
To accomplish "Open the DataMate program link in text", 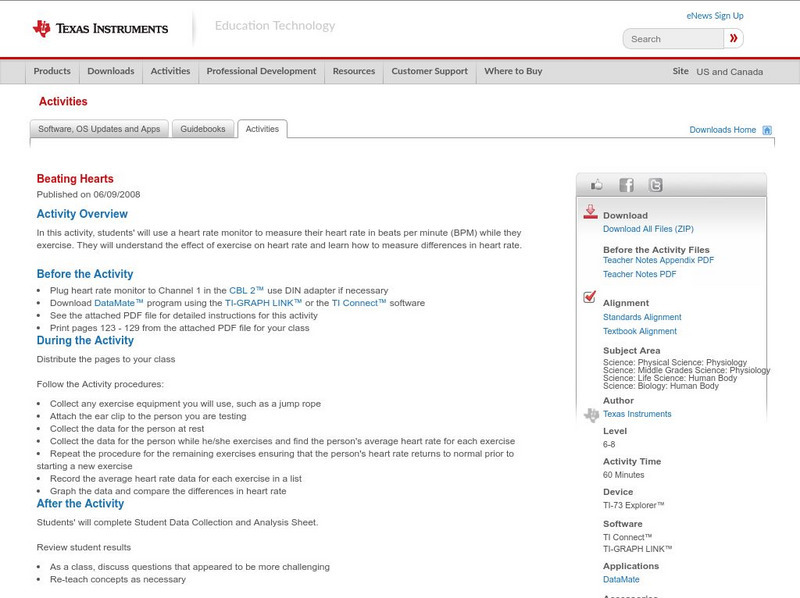I will (119, 303).
